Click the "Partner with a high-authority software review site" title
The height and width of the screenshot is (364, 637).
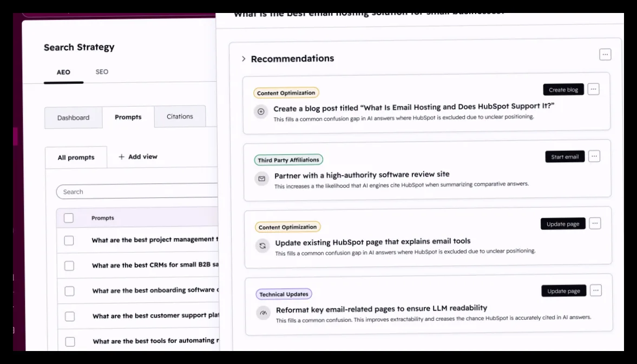tap(362, 175)
